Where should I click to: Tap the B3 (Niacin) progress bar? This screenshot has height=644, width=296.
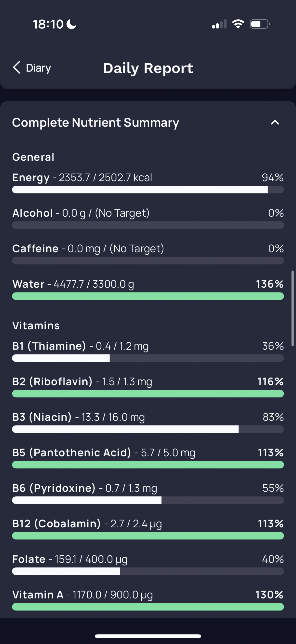coord(148,429)
